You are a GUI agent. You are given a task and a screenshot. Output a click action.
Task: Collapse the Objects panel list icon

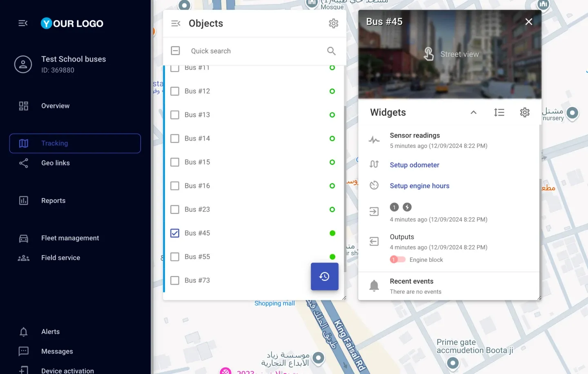click(176, 23)
